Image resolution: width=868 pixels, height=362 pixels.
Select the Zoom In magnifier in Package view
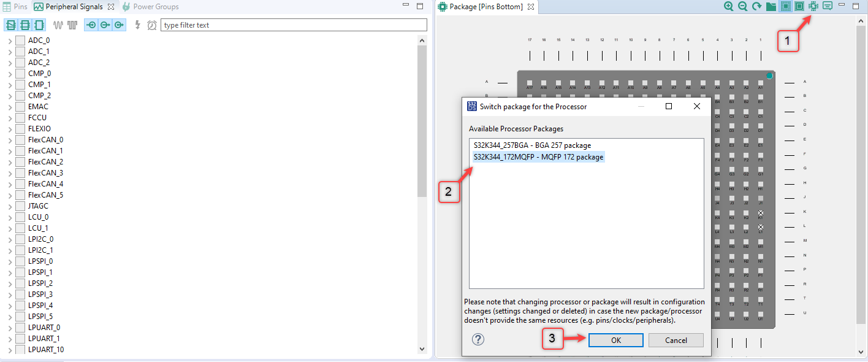click(x=729, y=6)
